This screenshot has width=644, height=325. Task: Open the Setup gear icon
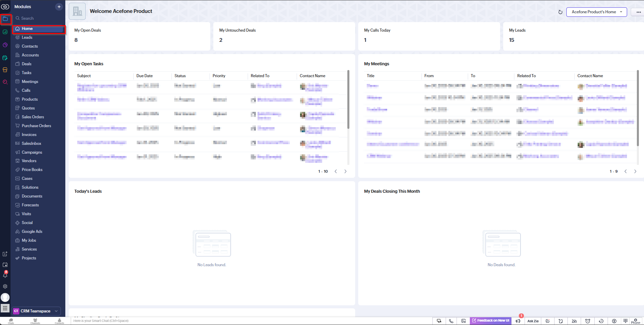tap(5, 286)
